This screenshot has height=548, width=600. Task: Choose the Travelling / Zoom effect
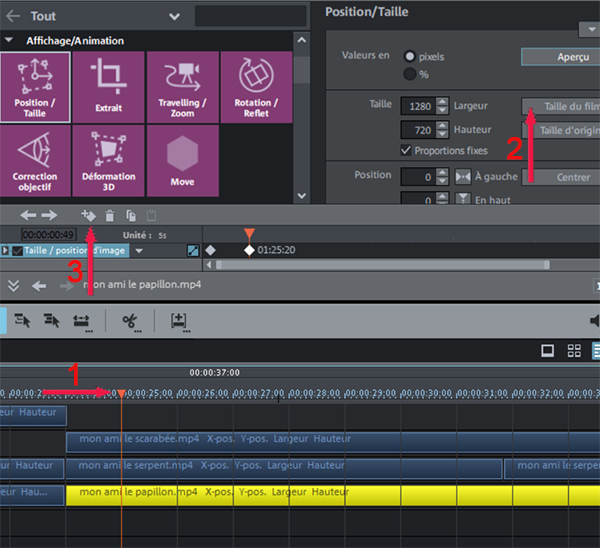point(181,86)
